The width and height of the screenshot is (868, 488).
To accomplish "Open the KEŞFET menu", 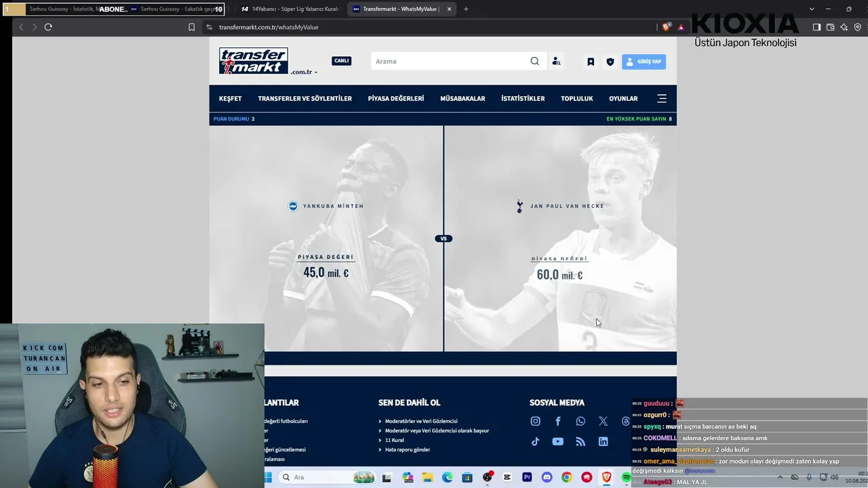I will pyautogui.click(x=231, y=99).
